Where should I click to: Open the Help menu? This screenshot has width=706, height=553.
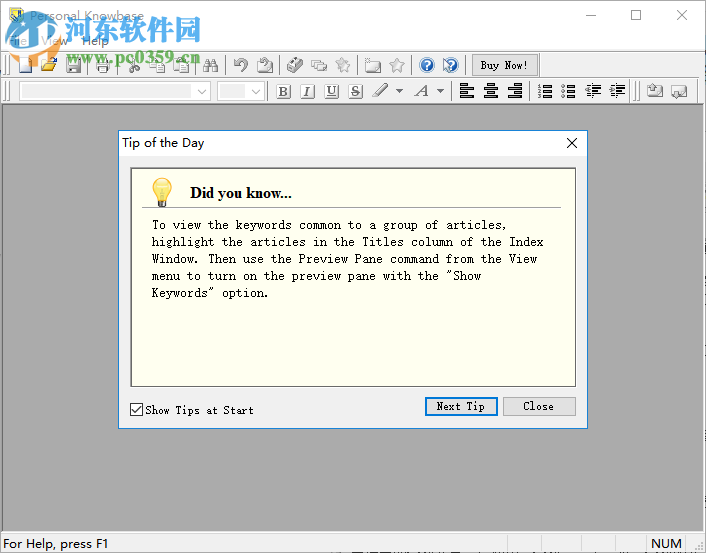95,41
